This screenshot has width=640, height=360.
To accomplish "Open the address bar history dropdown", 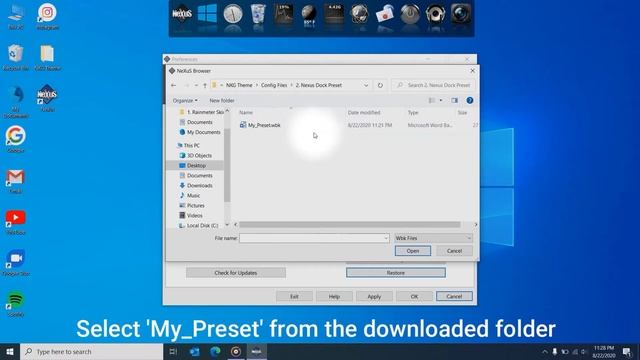I will (x=366, y=85).
